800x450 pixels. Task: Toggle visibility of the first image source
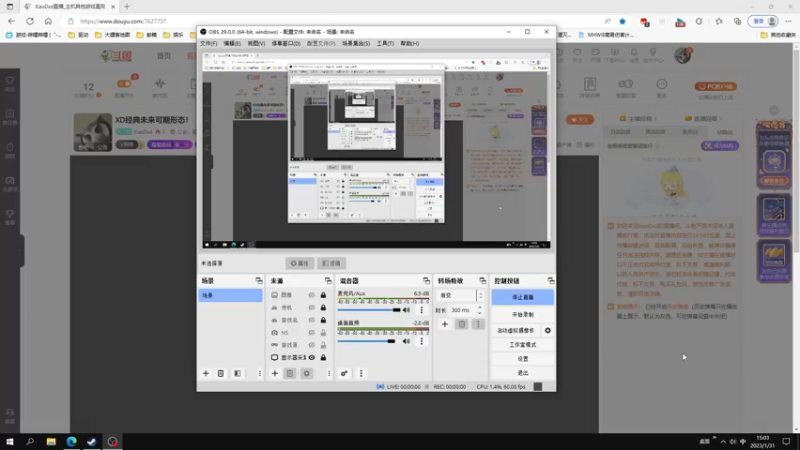pyautogui.click(x=312, y=295)
